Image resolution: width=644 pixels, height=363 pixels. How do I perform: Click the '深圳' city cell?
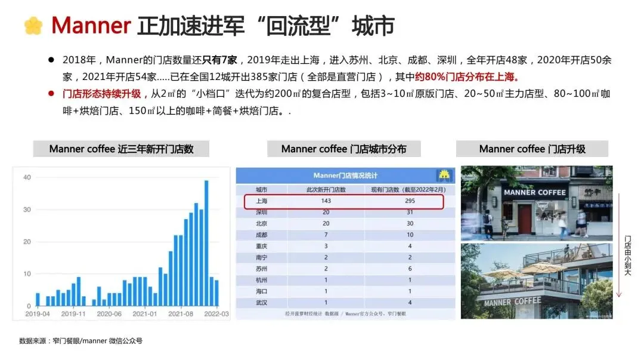point(261,212)
